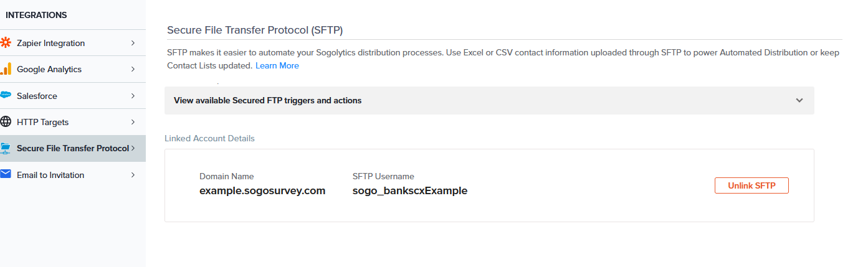
Task: Click the Zapier Integration orange asterisk icon
Action: coord(6,43)
